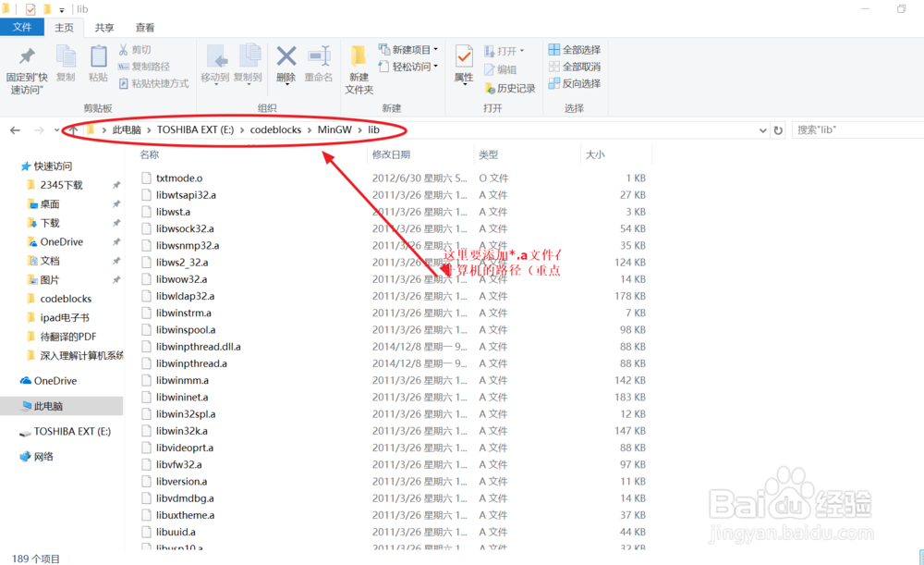Click Select none (全部取消)

(x=575, y=67)
